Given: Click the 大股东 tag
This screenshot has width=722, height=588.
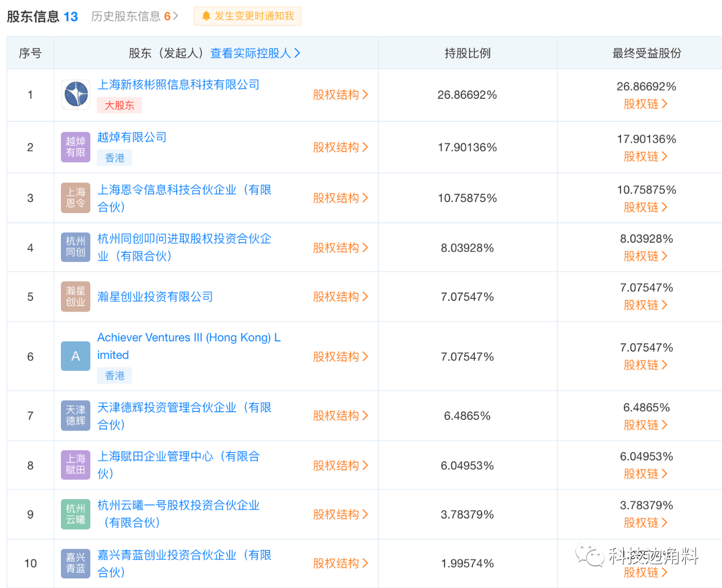Looking at the screenshot, I should pyautogui.click(x=120, y=106).
